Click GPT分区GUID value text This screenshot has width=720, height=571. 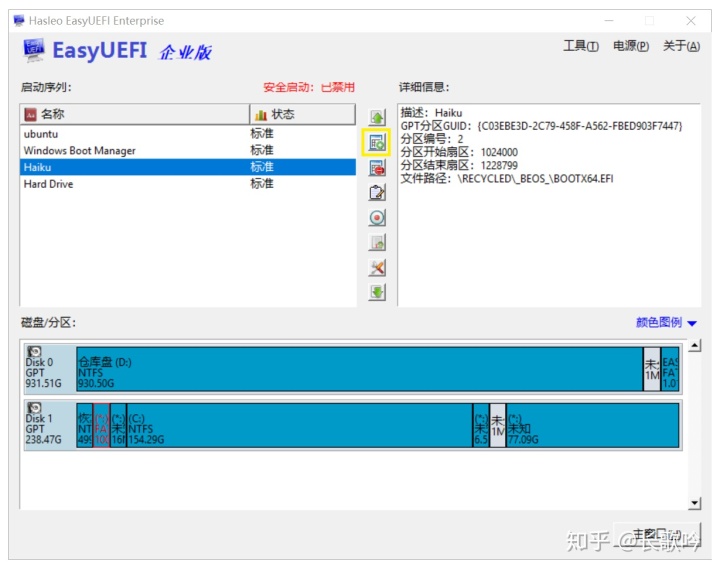coord(580,126)
